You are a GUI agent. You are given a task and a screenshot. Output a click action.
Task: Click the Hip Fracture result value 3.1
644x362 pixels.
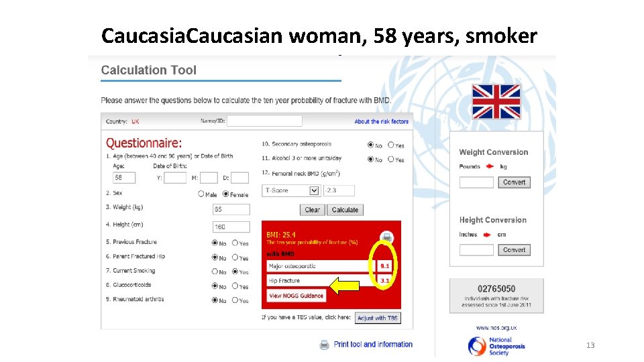(x=384, y=281)
